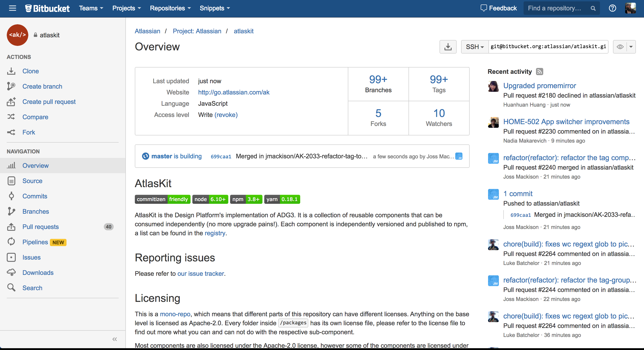Screen dimensions: 644x350
Task: Clone the repository using the sidebar action
Action: pos(31,71)
